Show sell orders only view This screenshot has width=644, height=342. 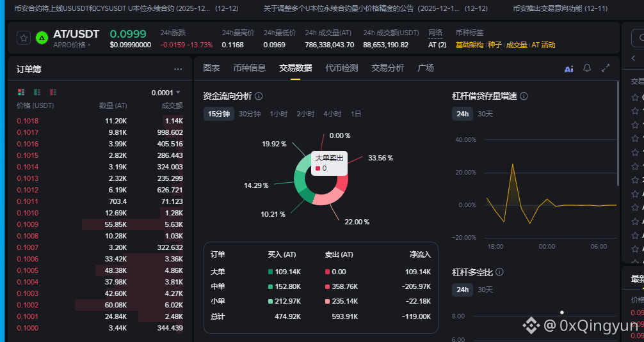point(53,92)
